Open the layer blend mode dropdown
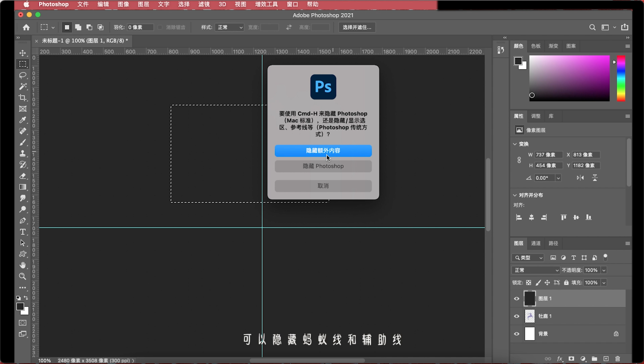644x364 pixels. (536, 270)
